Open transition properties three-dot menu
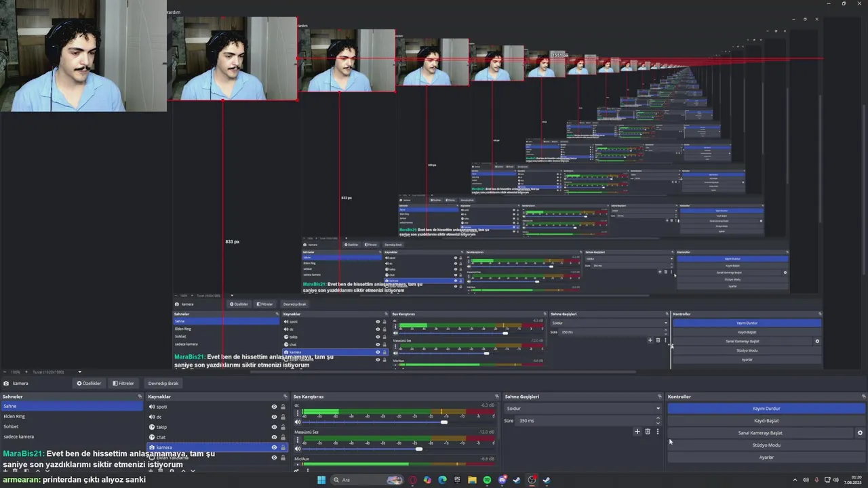Image resolution: width=868 pixels, height=488 pixels. pos(657,432)
